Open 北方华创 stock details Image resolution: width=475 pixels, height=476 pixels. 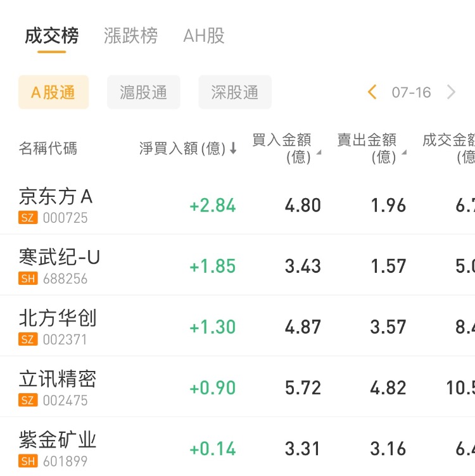[58, 318]
